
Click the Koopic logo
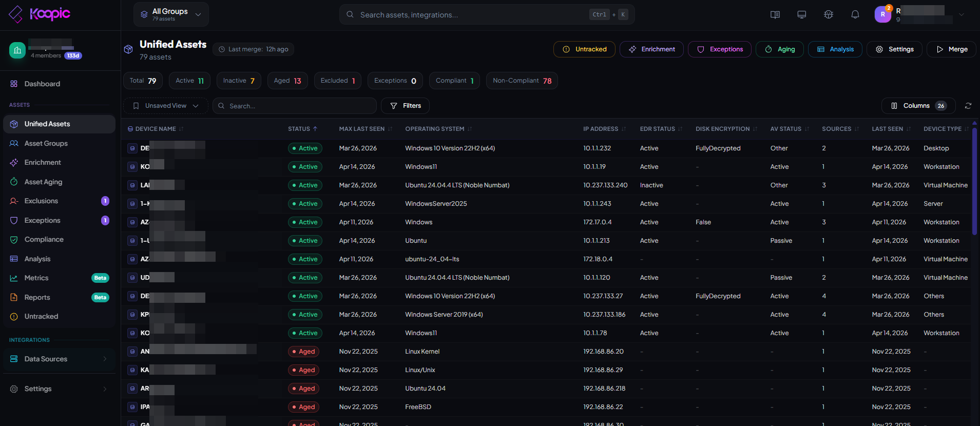[x=40, y=14]
